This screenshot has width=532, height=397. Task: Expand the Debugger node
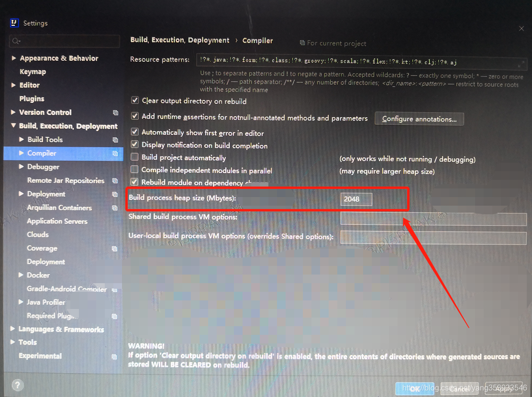pyautogui.click(x=22, y=166)
